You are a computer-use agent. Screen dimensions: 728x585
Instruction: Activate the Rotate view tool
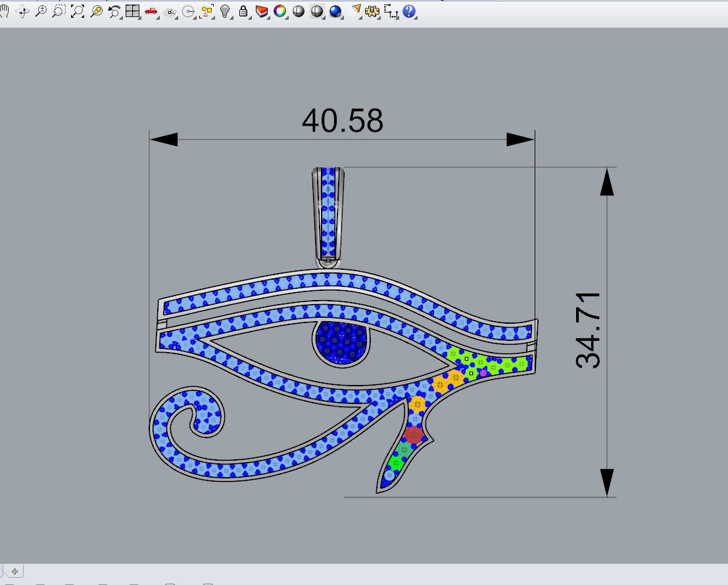22,11
